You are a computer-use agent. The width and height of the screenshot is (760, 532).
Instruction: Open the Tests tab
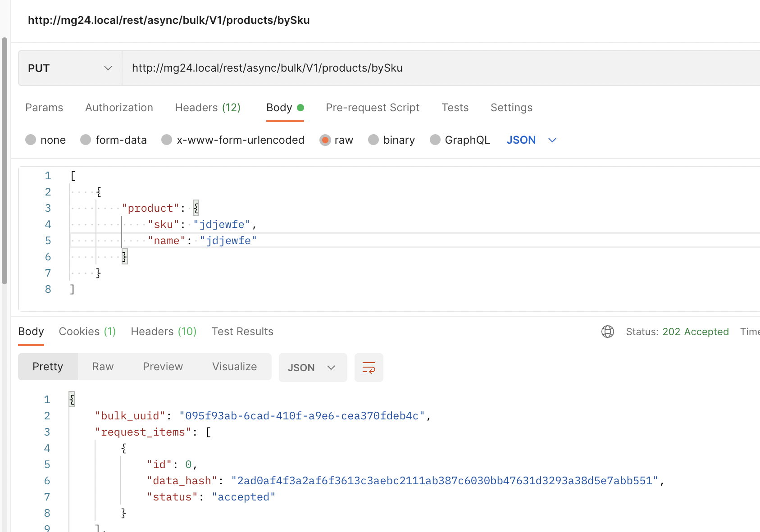tap(455, 108)
